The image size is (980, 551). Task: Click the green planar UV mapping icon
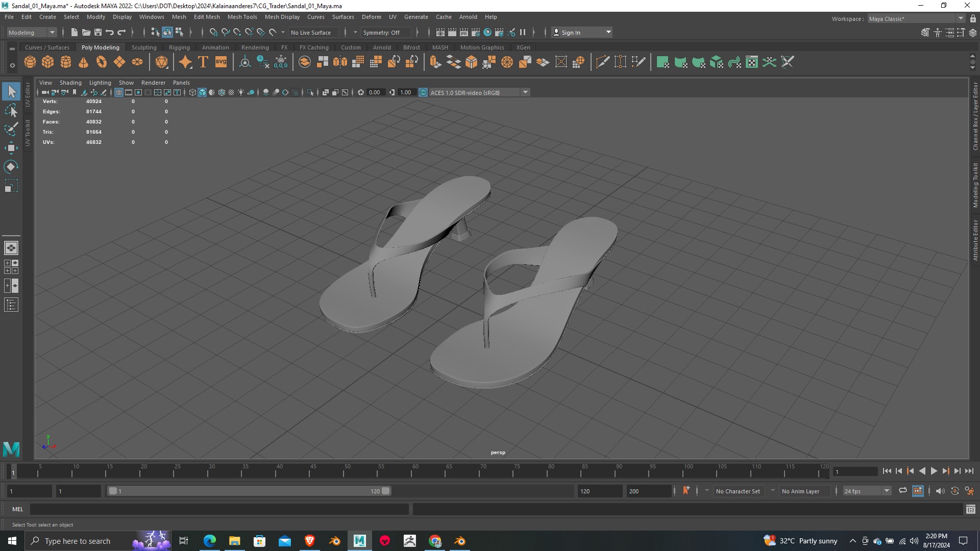point(663,62)
